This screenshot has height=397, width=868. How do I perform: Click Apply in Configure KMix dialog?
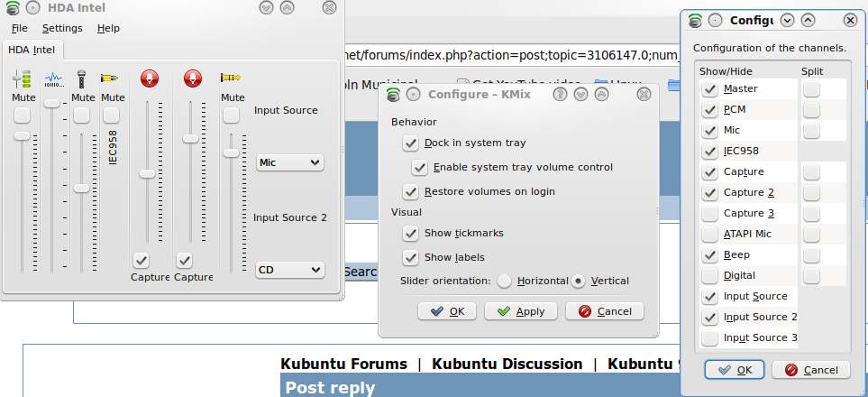[520, 311]
